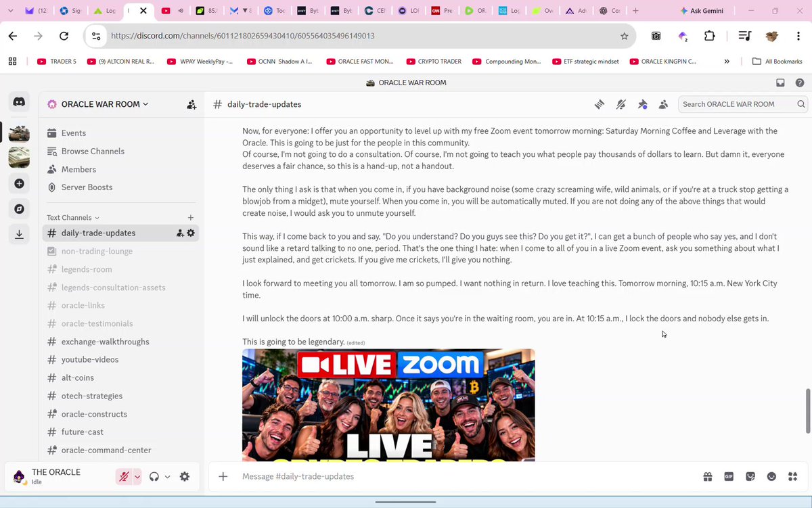The width and height of the screenshot is (812, 508).
Task: Open the sticker picker
Action: [x=750, y=476]
